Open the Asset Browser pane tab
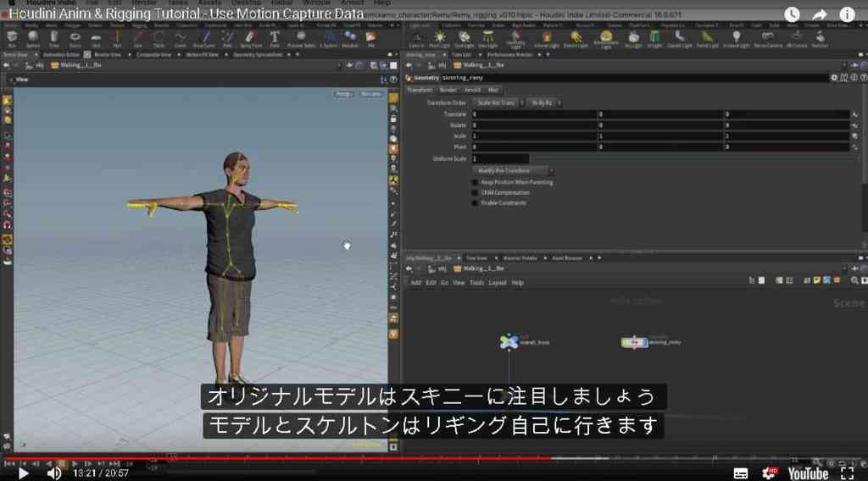This screenshot has width=868, height=481. coord(567,258)
